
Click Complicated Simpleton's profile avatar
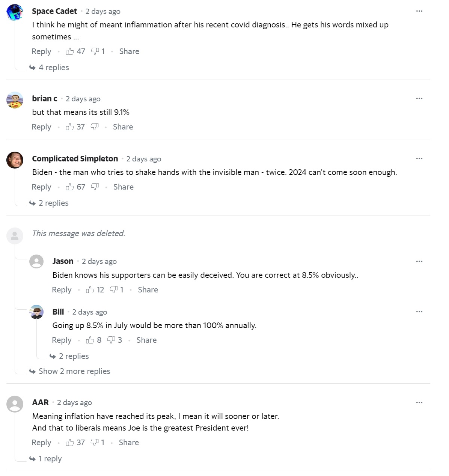click(x=15, y=160)
